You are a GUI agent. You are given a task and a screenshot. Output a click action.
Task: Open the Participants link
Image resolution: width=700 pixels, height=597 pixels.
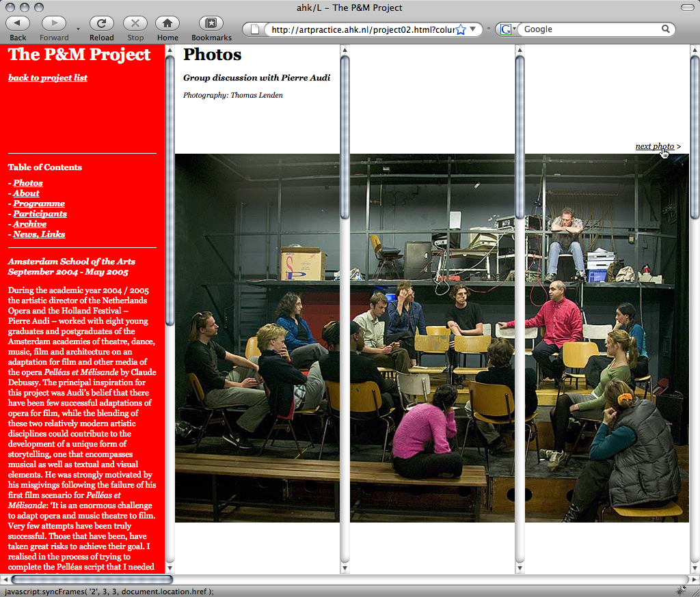tap(40, 214)
